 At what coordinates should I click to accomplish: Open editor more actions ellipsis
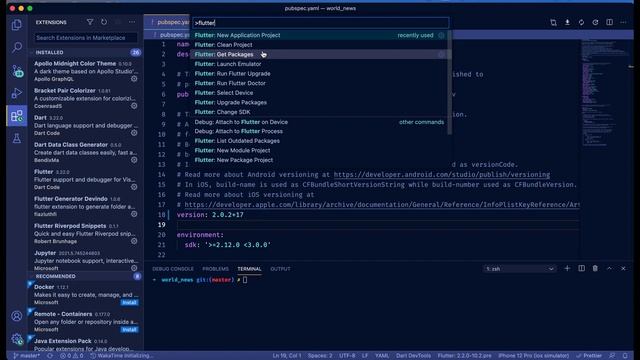click(623, 22)
